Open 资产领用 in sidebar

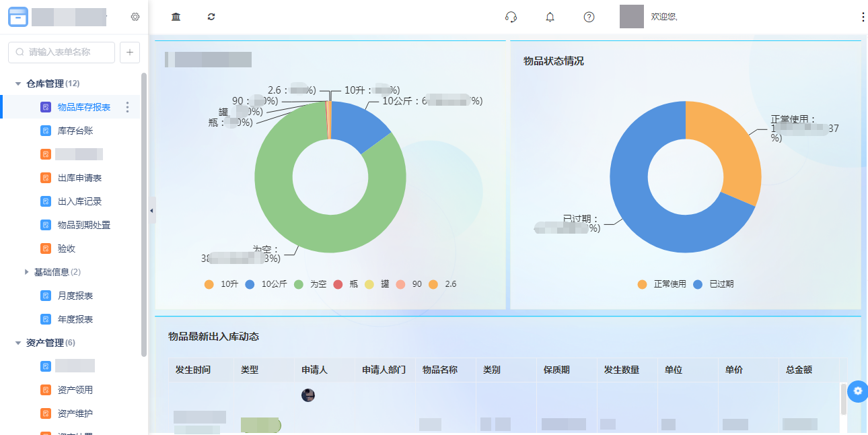click(x=75, y=390)
